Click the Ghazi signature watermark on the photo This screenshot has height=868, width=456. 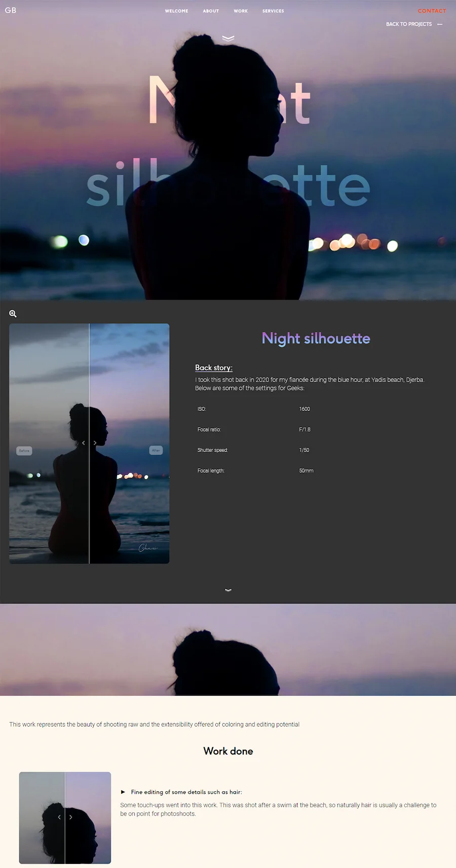coord(147,548)
